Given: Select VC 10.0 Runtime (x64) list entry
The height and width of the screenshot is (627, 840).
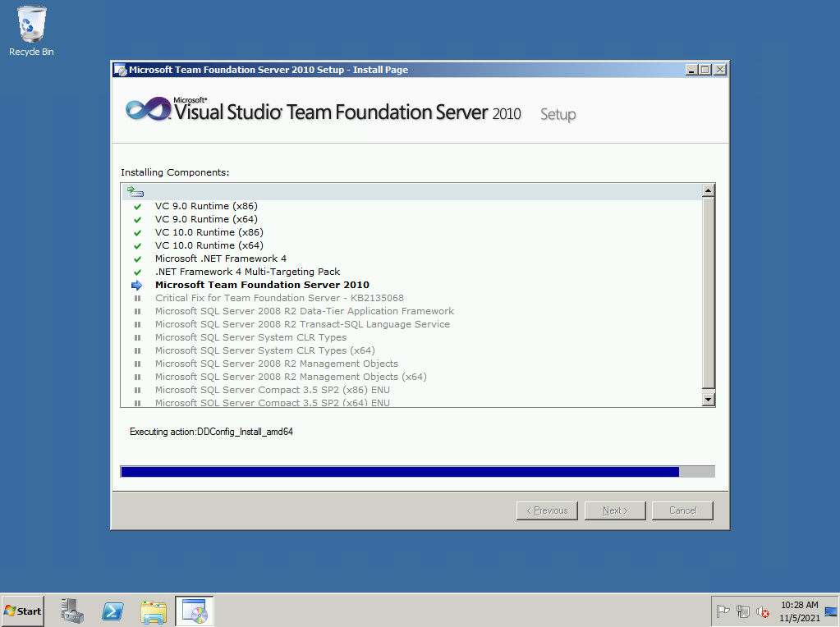Looking at the screenshot, I should (x=209, y=245).
